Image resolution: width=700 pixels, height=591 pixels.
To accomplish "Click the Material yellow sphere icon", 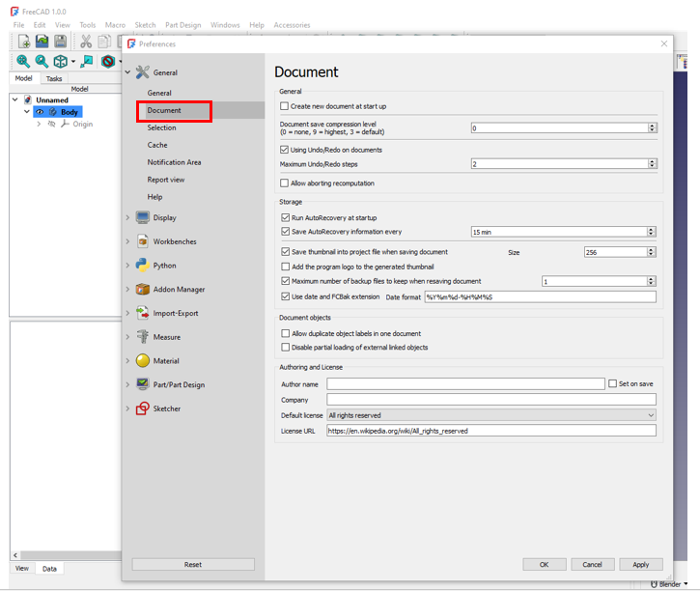I will pyautogui.click(x=143, y=361).
